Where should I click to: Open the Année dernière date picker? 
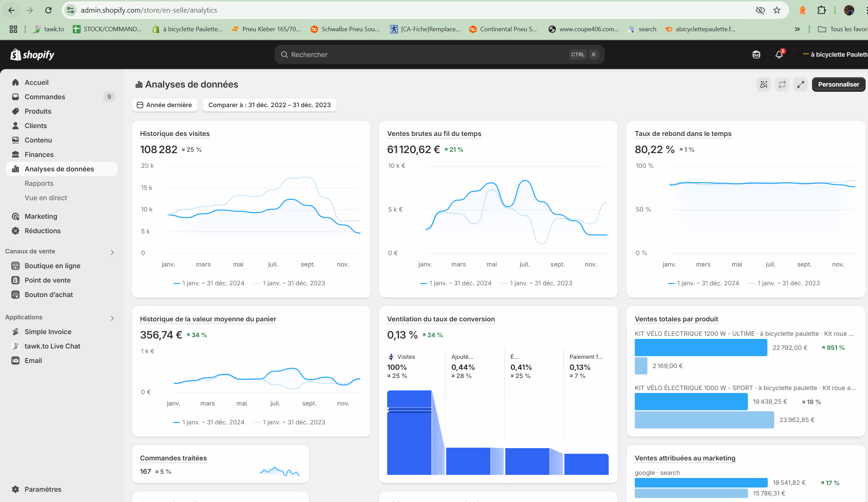[x=165, y=105]
